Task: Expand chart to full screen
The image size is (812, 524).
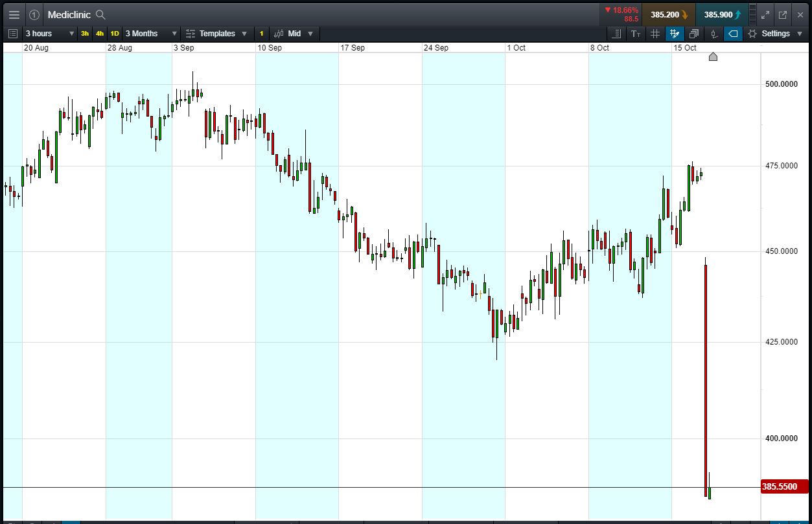Action: point(765,14)
